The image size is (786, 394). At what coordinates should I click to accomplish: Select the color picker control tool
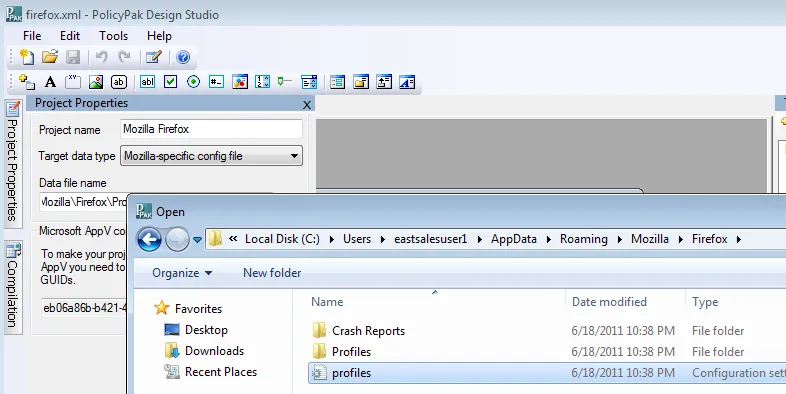(x=240, y=82)
